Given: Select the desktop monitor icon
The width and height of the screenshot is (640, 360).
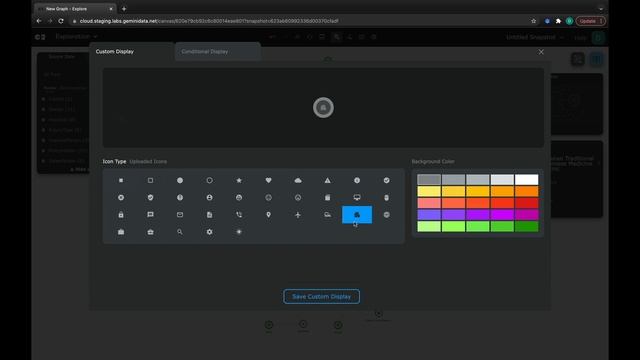Looking at the screenshot, I should [357, 197].
